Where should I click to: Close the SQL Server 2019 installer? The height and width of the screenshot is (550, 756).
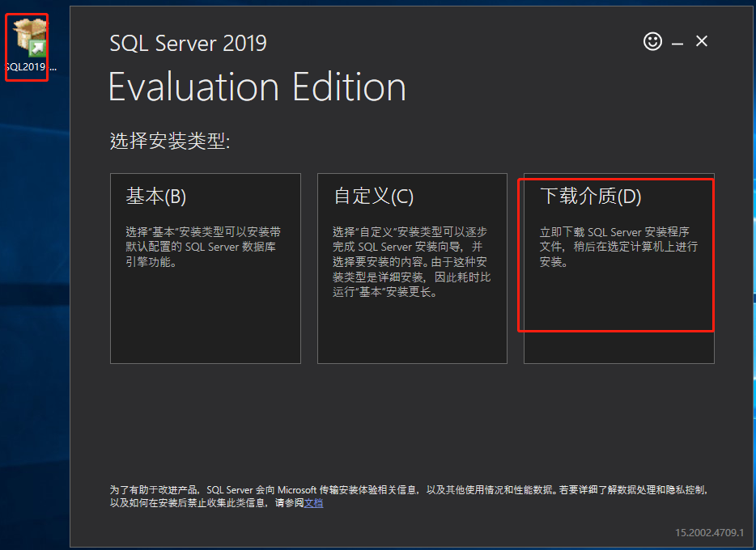702,41
